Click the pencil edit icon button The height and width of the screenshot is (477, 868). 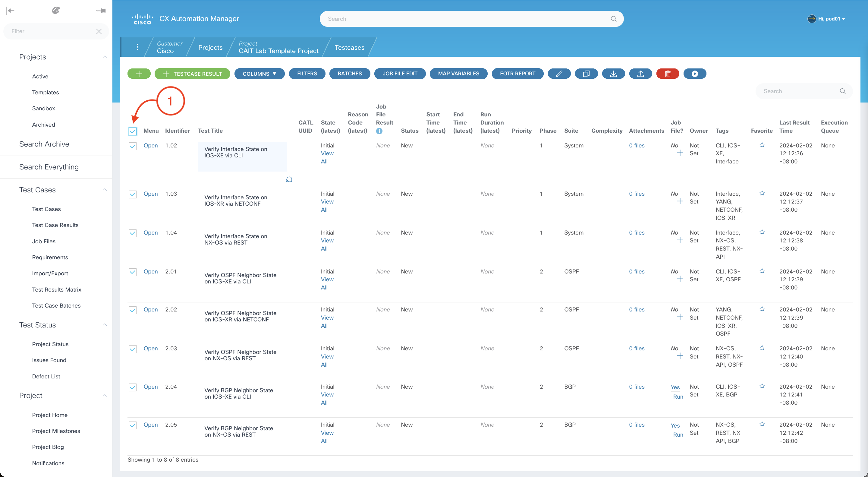click(559, 74)
